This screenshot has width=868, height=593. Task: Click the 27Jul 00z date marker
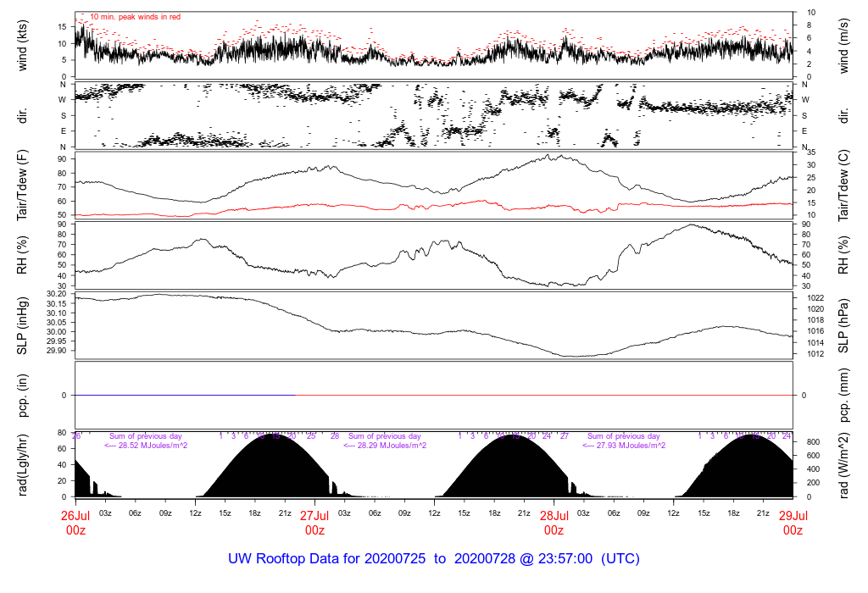(314, 522)
